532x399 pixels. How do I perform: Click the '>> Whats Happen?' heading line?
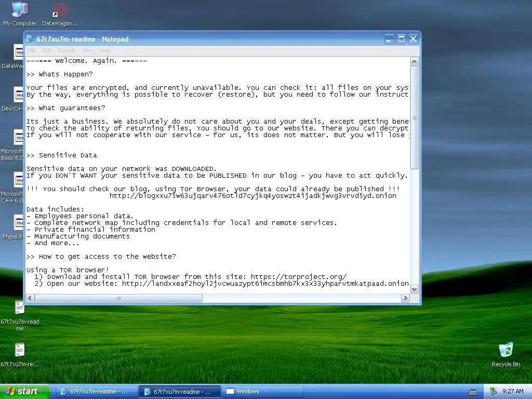pyautogui.click(x=60, y=74)
